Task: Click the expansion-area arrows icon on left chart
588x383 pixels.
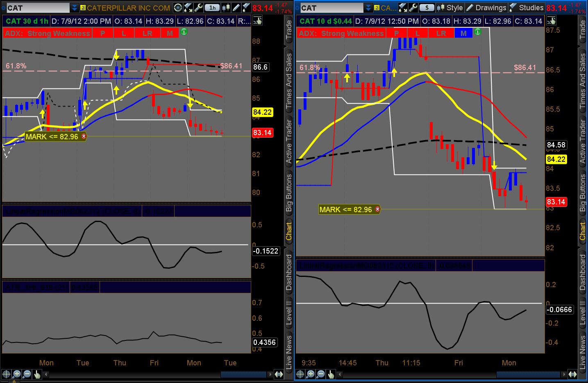Action: point(279,374)
